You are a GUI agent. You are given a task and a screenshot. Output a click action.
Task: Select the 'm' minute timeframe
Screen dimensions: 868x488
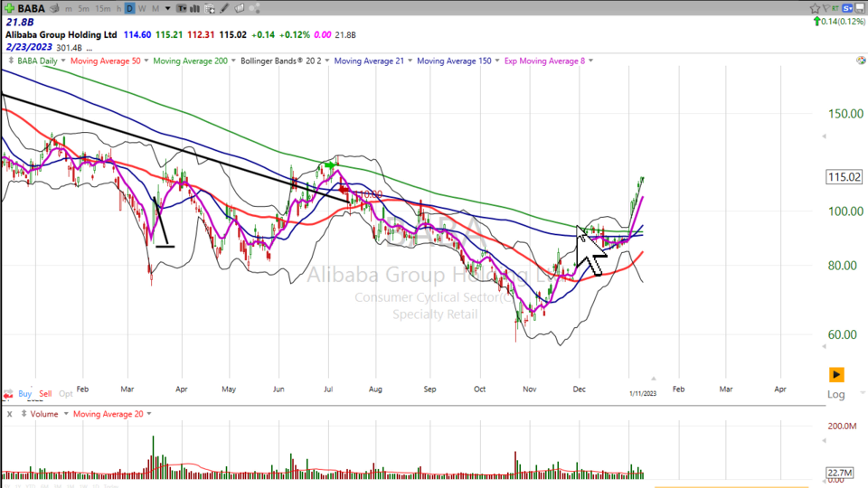point(68,8)
